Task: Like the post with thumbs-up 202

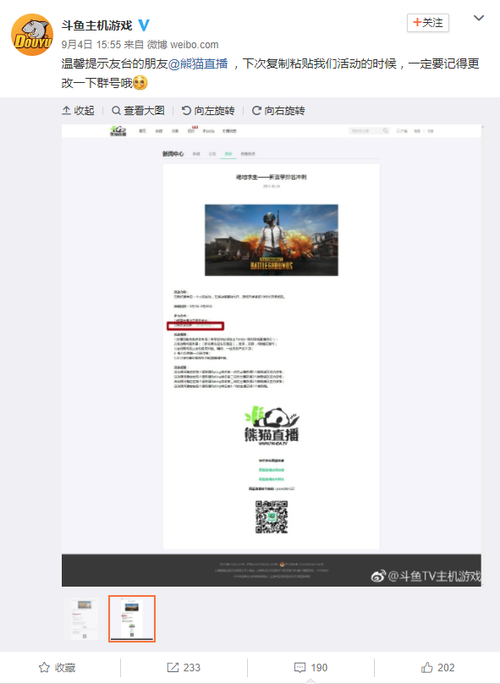Action: point(438,667)
